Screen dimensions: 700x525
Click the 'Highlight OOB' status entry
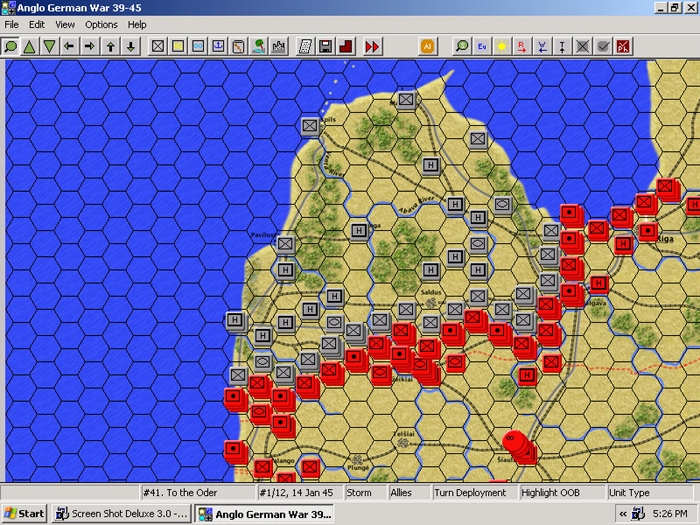[562, 493]
